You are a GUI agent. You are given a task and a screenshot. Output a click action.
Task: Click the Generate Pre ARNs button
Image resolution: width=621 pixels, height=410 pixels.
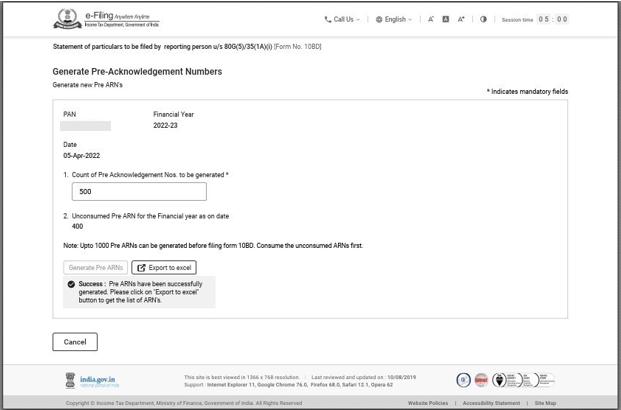point(96,268)
